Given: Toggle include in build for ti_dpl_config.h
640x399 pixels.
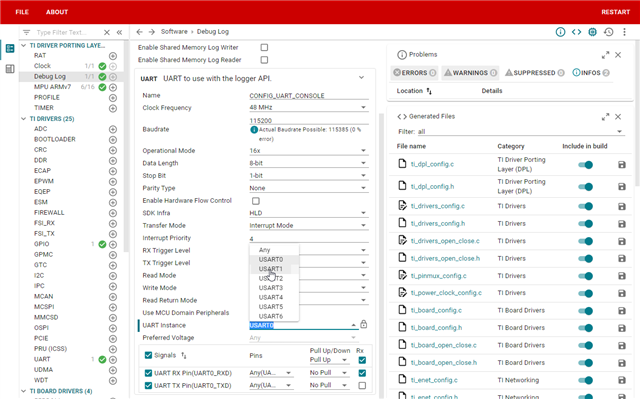Looking at the screenshot, I should 585,187.
